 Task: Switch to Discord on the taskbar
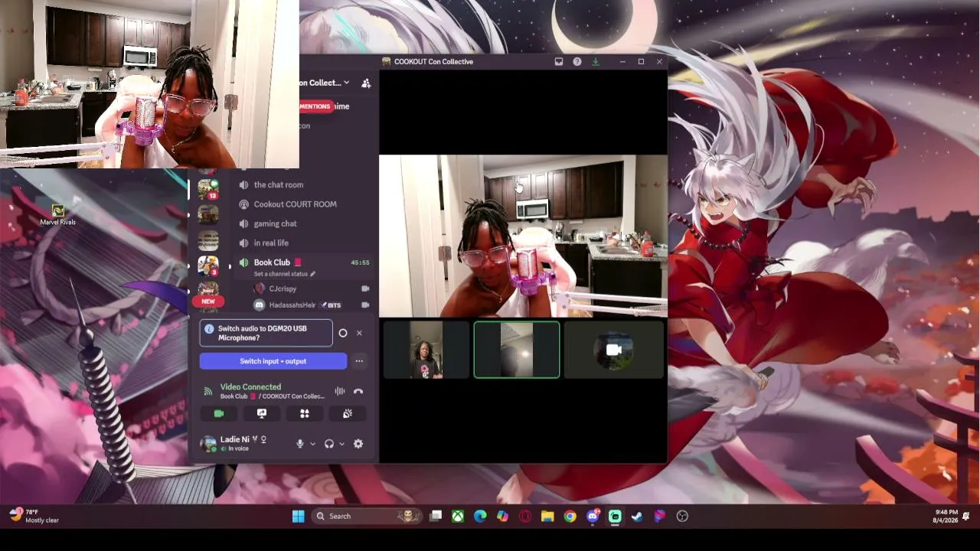(593, 517)
